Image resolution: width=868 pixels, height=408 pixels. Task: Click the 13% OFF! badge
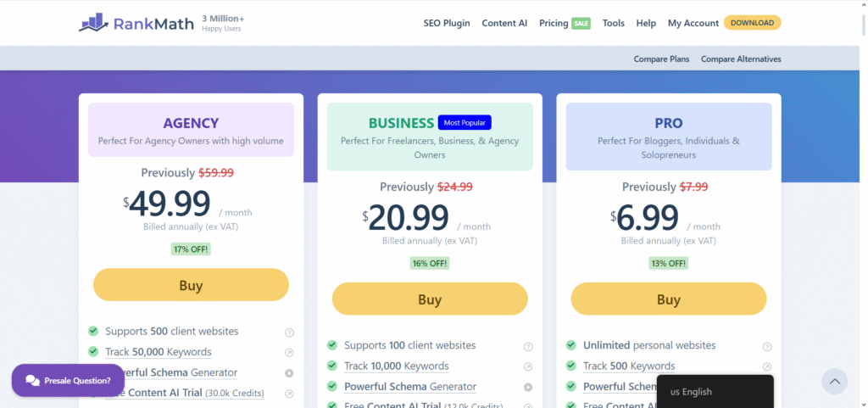669,263
